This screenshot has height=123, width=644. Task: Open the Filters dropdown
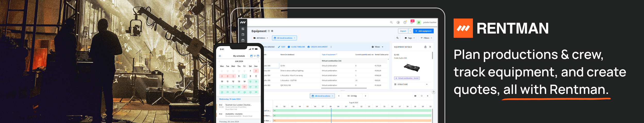click(426, 38)
